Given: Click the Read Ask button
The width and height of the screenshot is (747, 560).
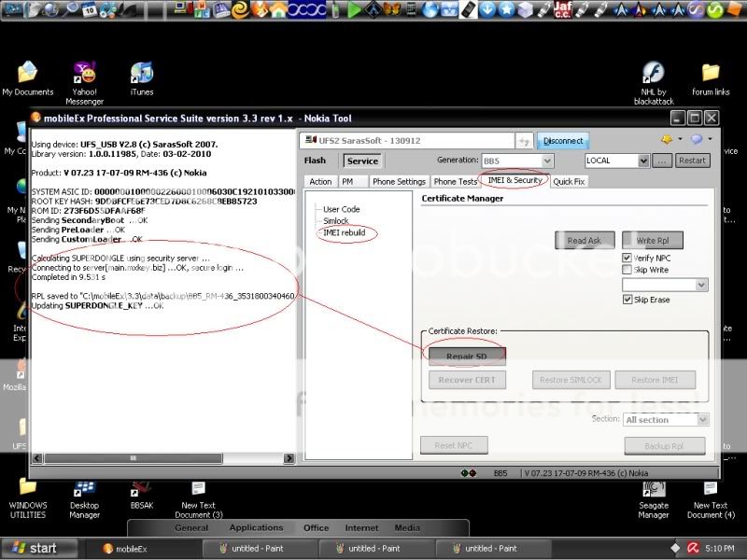Looking at the screenshot, I should pos(585,241).
